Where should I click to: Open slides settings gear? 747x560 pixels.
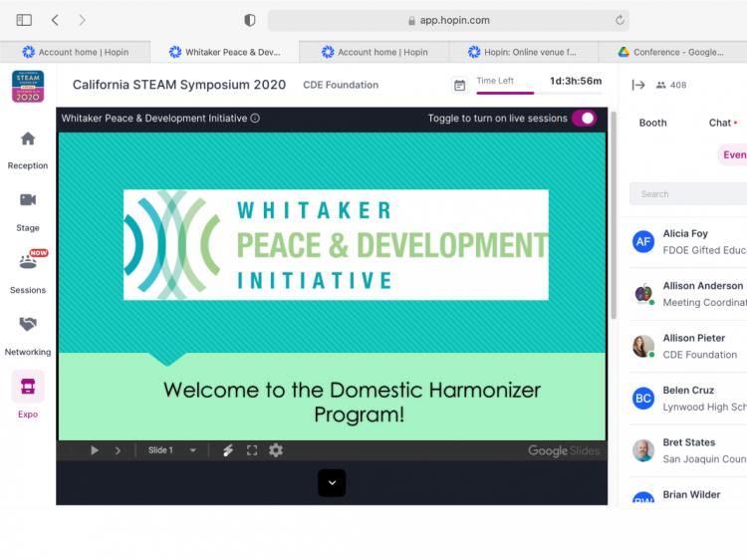[x=276, y=450]
